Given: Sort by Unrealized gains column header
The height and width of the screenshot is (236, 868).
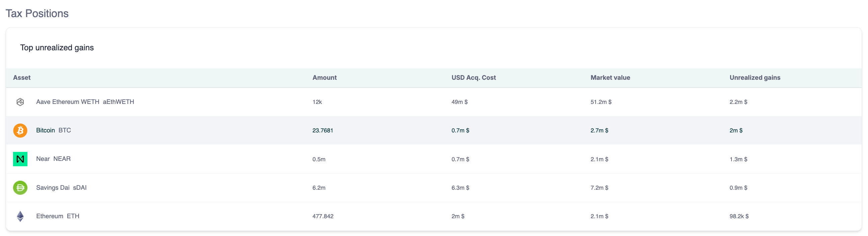Looking at the screenshot, I should coord(755,78).
